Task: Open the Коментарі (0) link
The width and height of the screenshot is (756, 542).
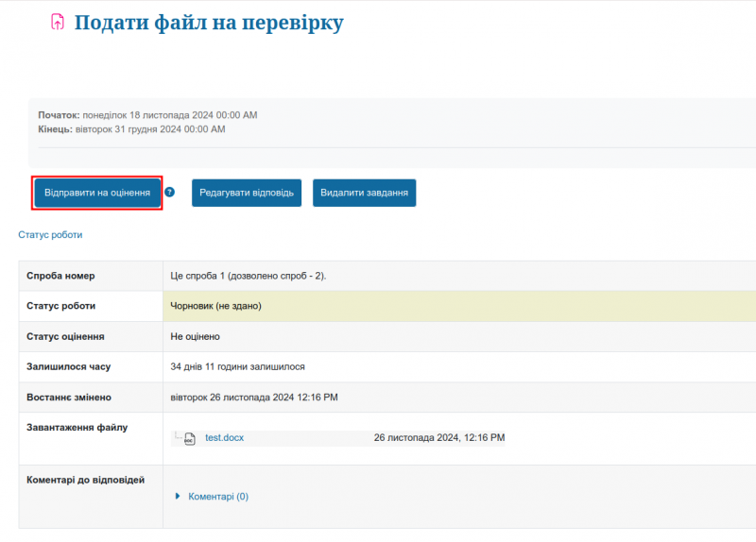Action: [218, 496]
